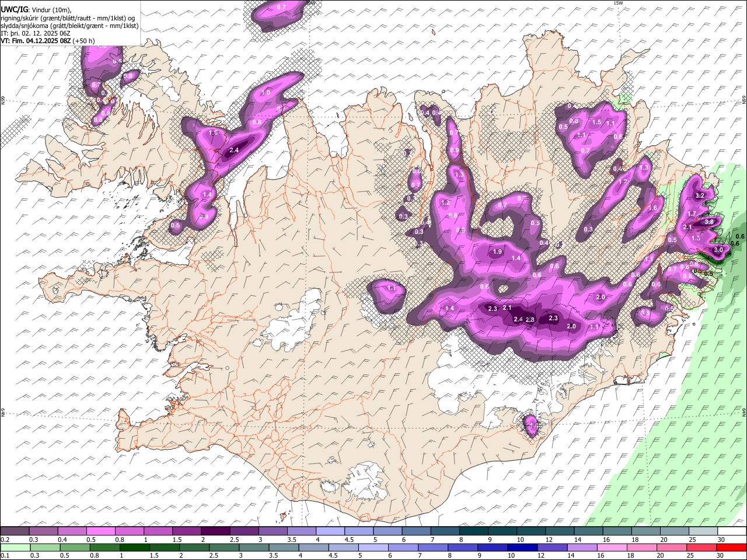Click the 'VT: Fim. 04.12.2025 08Z (+50 h)' line
747x560 pixels.
tap(48, 41)
